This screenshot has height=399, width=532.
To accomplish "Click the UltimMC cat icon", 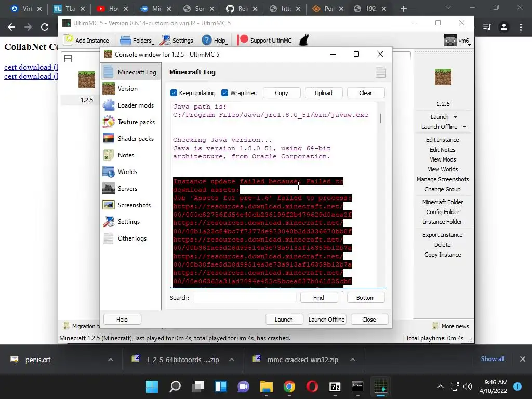I will click(304, 40).
